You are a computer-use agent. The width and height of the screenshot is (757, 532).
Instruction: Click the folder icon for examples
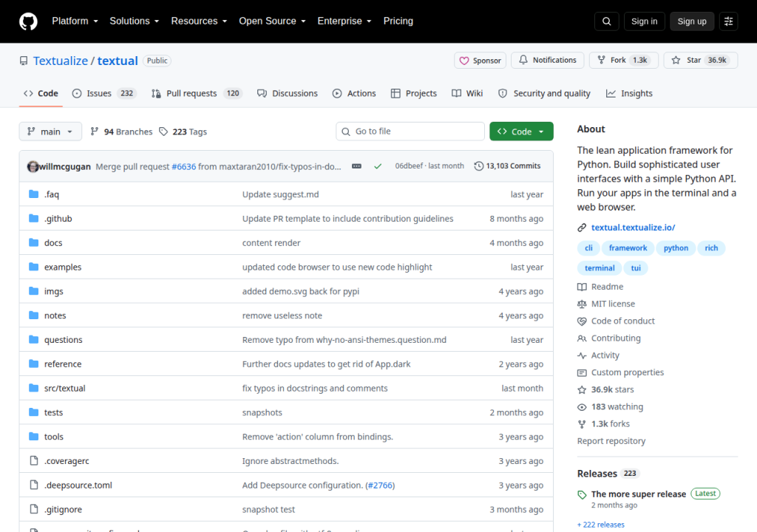34,267
